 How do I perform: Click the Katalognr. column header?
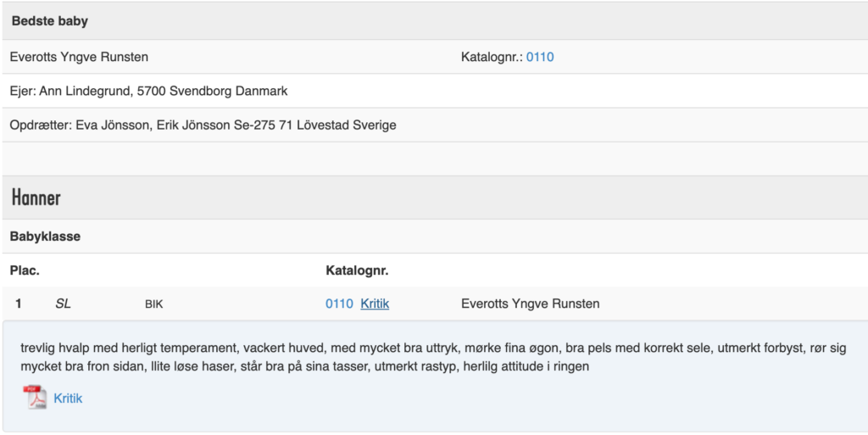coord(357,270)
